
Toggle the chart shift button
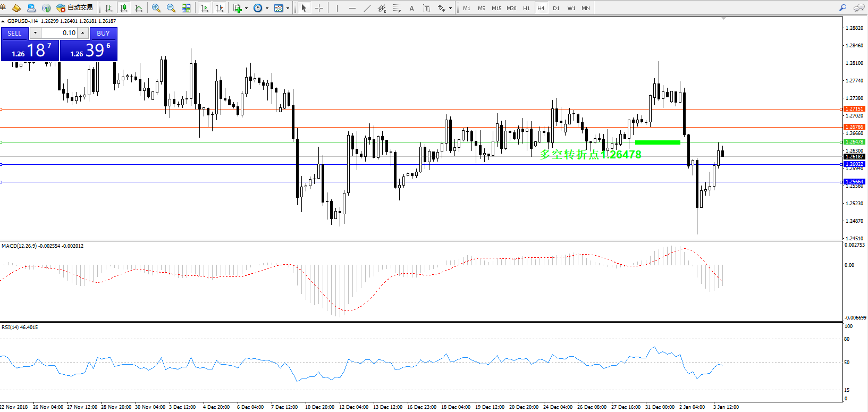coord(220,8)
